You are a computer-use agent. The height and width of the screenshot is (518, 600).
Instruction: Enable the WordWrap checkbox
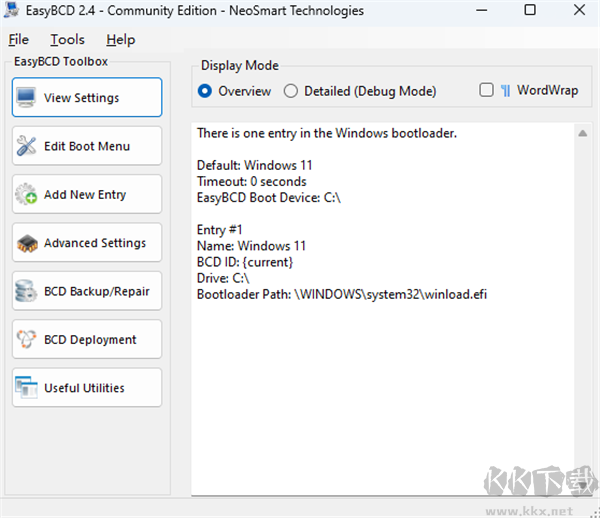(x=487, y=90)
